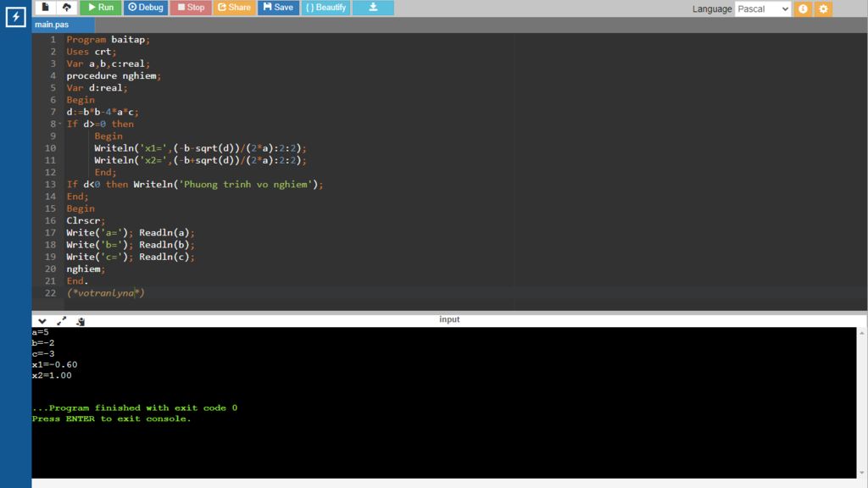The height and width of the screenshot is (488, 868).
Task: Share the code with the Share button
Action: (234, 8)
